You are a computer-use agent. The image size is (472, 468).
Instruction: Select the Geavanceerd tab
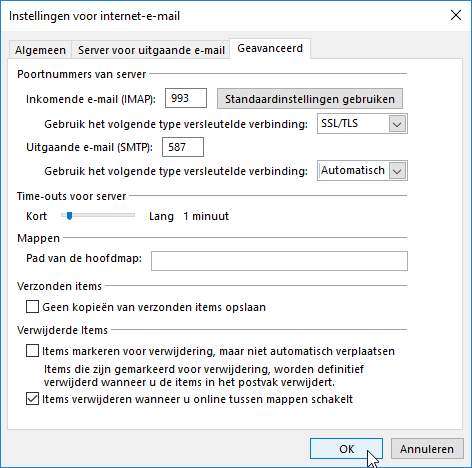[270, 49]
